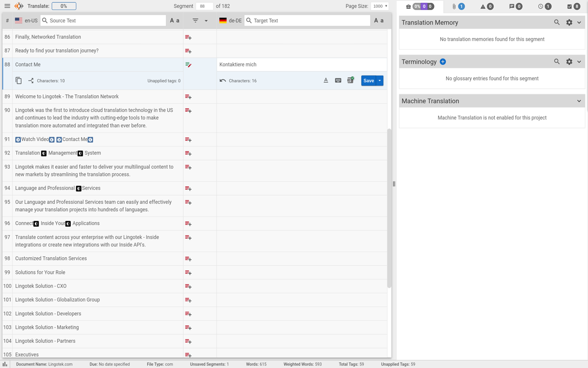
Task: Open the Page Size dropdown
Action: coord(380,6)
